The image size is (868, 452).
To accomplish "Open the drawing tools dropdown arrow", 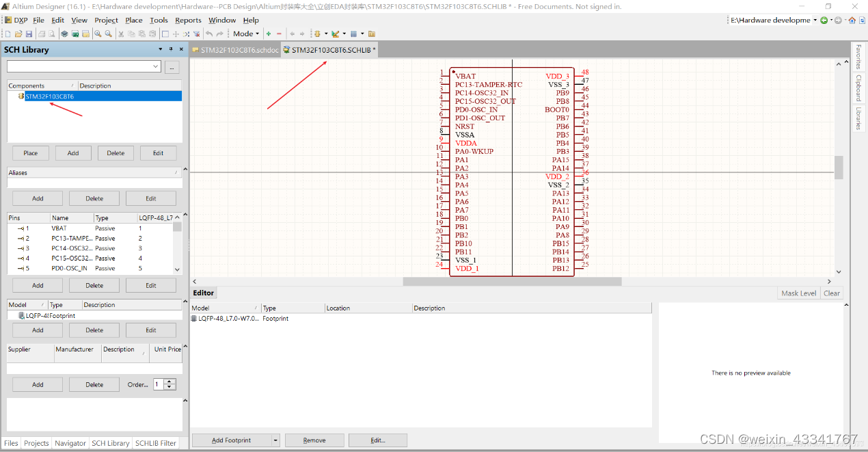I will (x=344, y=34).
